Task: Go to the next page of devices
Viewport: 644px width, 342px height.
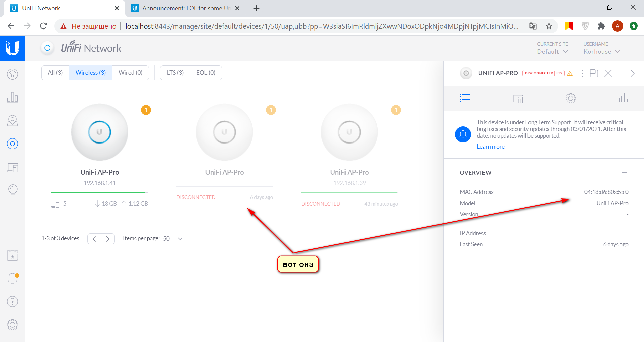Action: (108, 239)
